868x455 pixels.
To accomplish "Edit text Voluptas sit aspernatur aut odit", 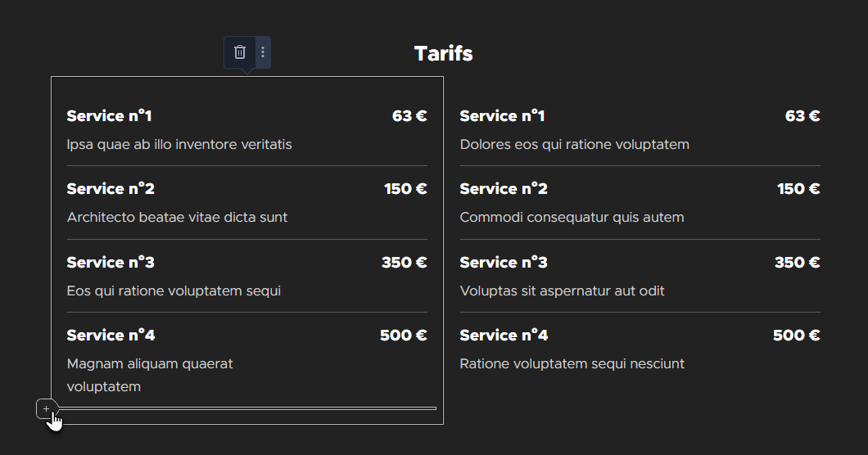I will click(x=562, y=291).
